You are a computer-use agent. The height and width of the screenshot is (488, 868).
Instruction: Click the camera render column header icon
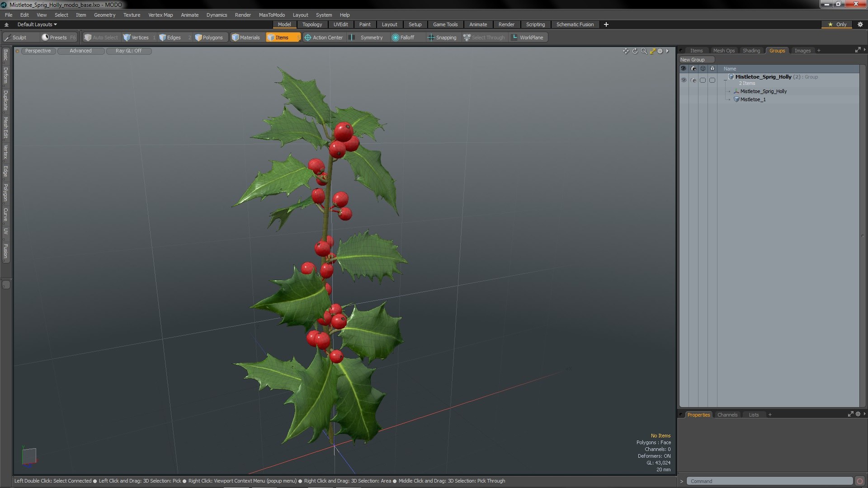[x=693, y=69]
